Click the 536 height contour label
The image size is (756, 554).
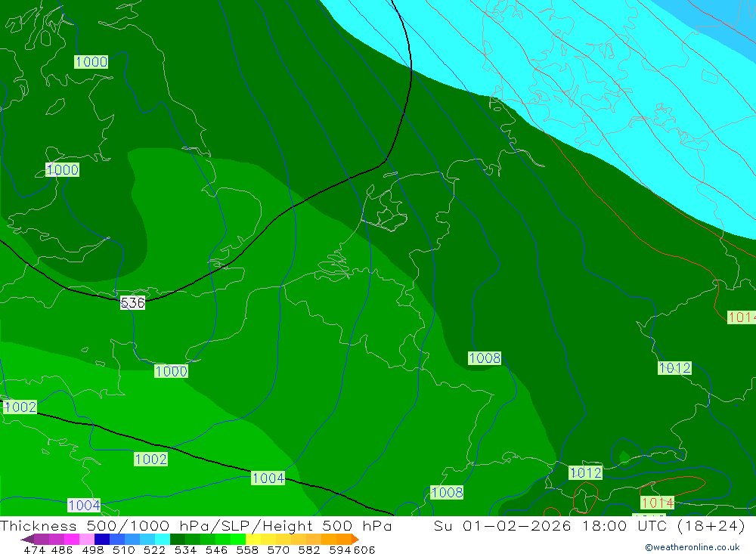point(132,302)
